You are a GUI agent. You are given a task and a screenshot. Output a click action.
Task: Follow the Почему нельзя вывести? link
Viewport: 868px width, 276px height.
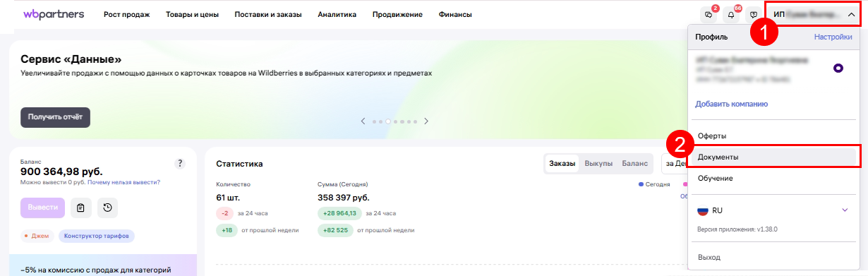[x=124, y=182]
